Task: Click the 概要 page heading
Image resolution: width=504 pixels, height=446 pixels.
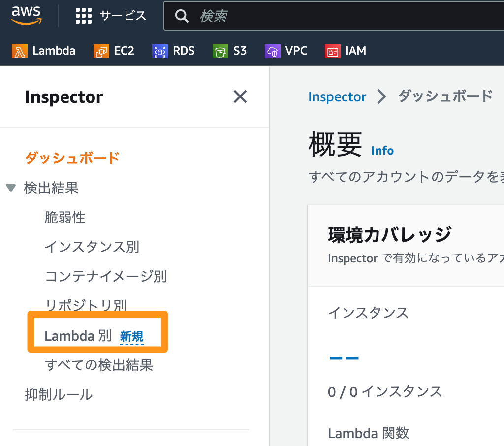Action: pos(335,144)
